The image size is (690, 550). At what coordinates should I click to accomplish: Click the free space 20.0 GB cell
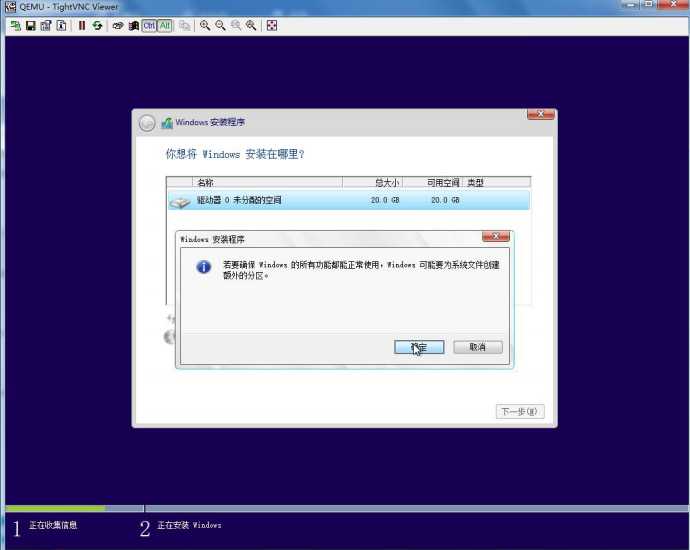[445, 200]
